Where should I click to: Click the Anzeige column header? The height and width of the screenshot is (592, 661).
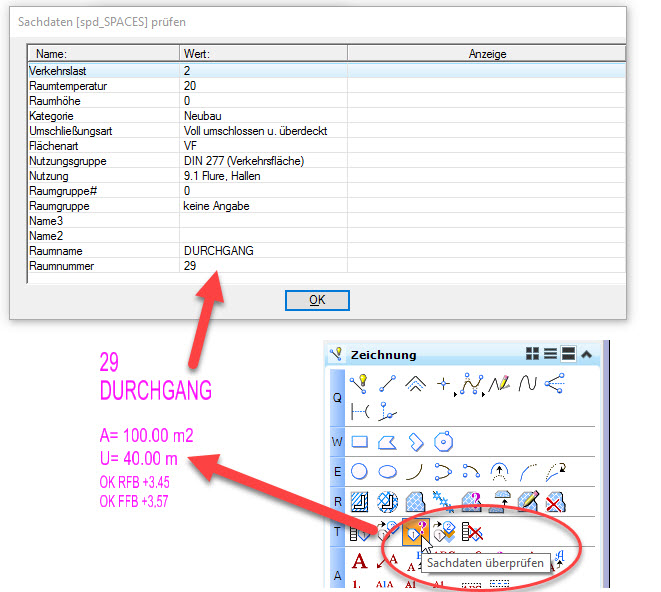pyautogui.click(x=487, y=54)
